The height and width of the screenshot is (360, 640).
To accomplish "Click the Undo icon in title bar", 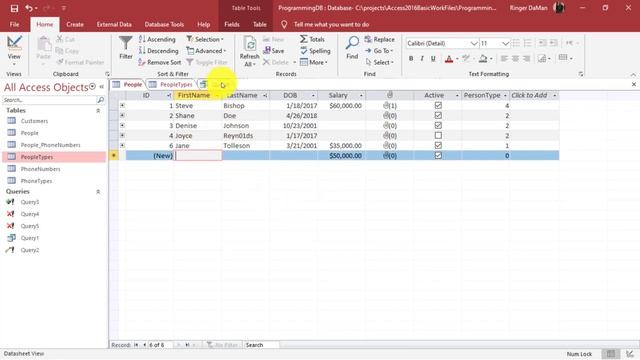I will coord(29,8).
